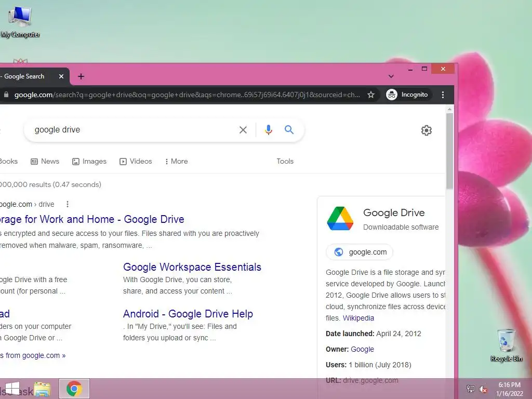Click the muted volume tray icon
Viewport: 532px width, 399px height.
[483, 389]
